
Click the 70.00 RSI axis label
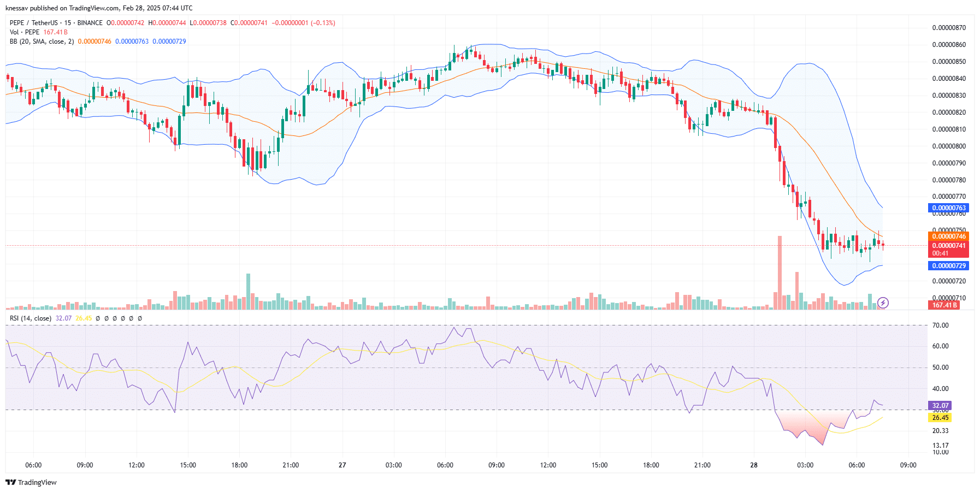[940, 325]
